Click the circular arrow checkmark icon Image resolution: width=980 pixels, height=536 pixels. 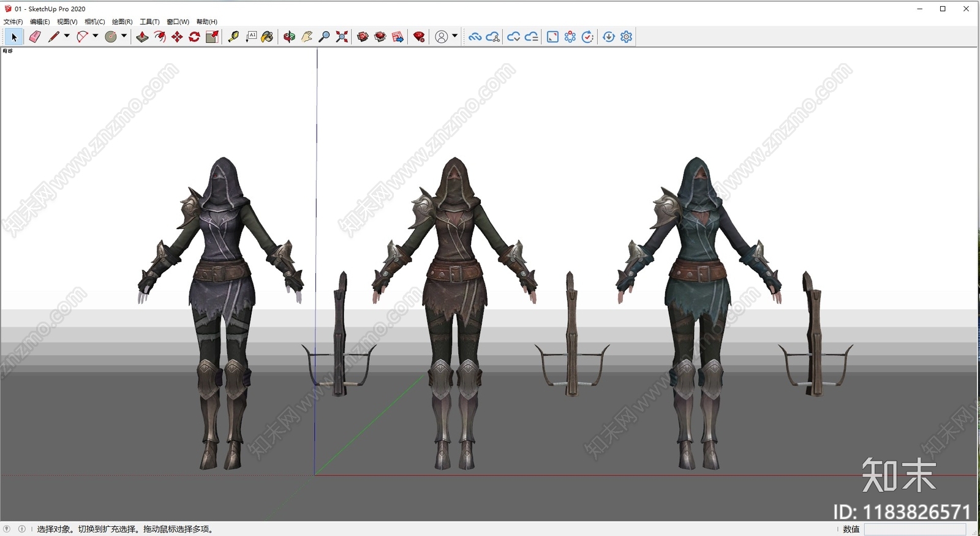coord(587,37)
